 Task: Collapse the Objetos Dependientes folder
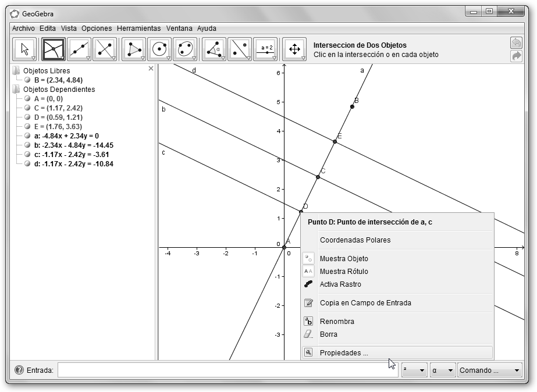[16, 90]
